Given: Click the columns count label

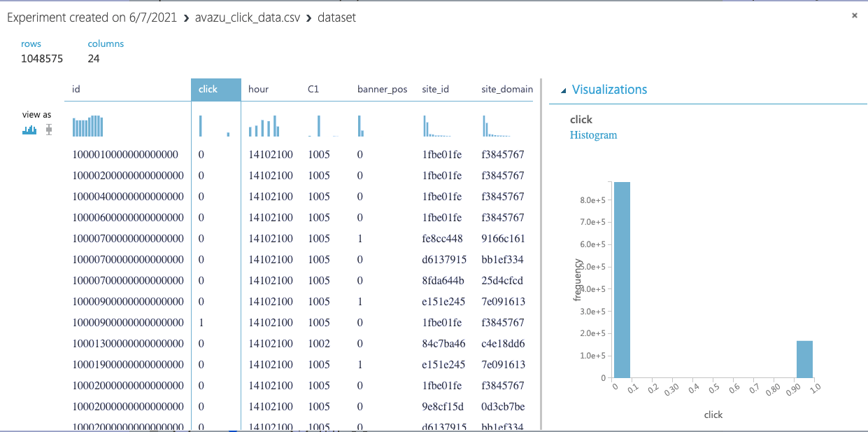Looking at the screenshot, I should point(106,43).
